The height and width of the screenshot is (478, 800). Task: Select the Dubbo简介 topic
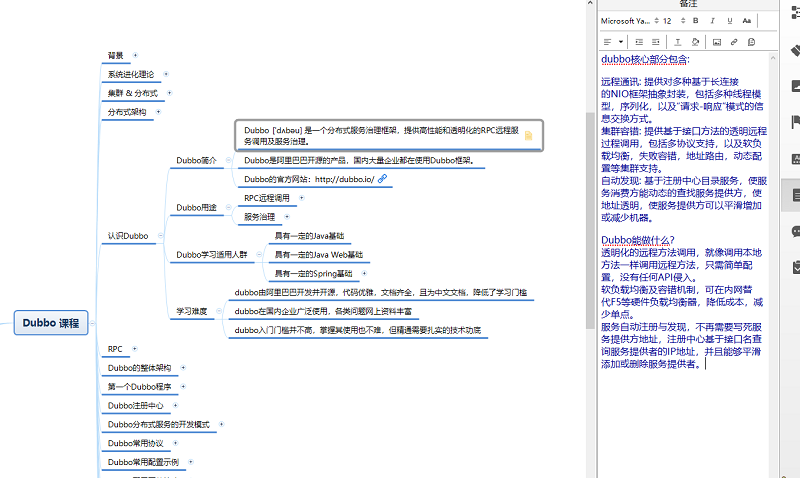[196, 160]
